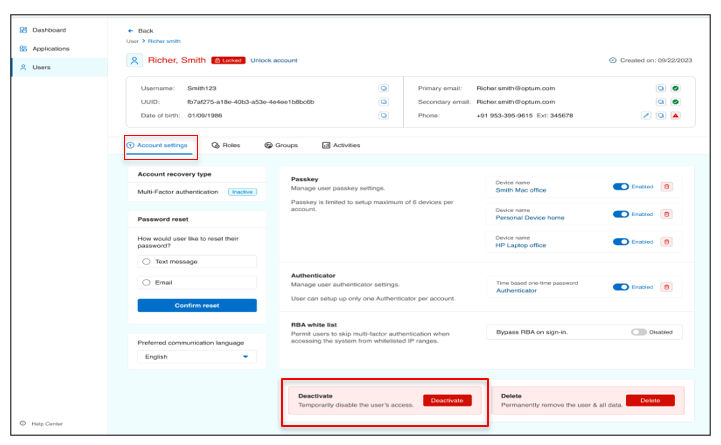Click the Authenticator device name link
Screen dimensions: 721x445
[x=516, y=291]
